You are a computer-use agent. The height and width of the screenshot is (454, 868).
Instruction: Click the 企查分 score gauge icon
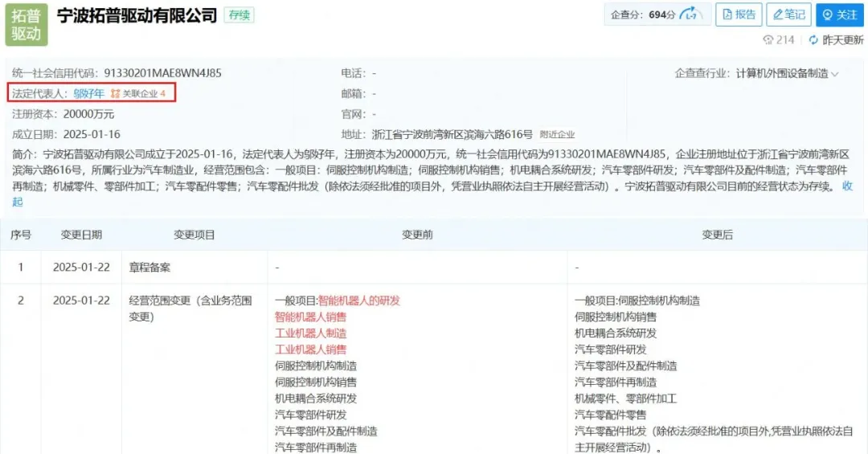coord(690,14)
